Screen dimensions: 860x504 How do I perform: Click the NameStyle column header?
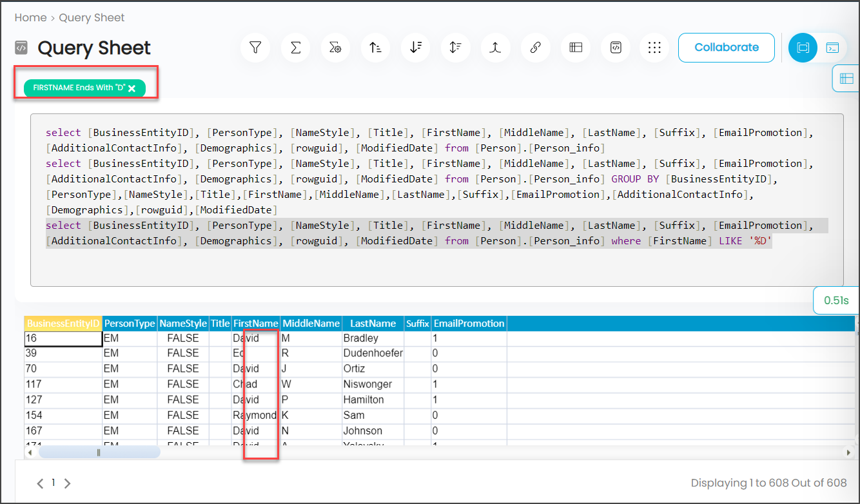pyautogui.click(x=183, y=324)
